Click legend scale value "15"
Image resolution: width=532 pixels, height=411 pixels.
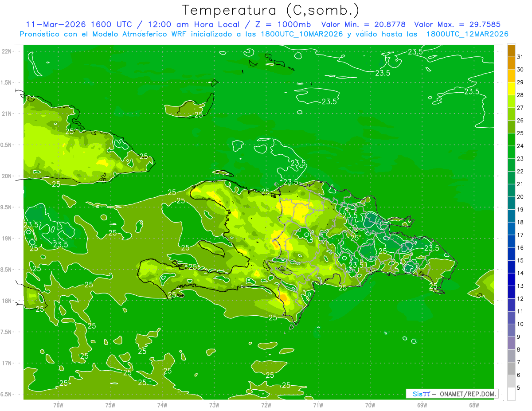point(520,261)
